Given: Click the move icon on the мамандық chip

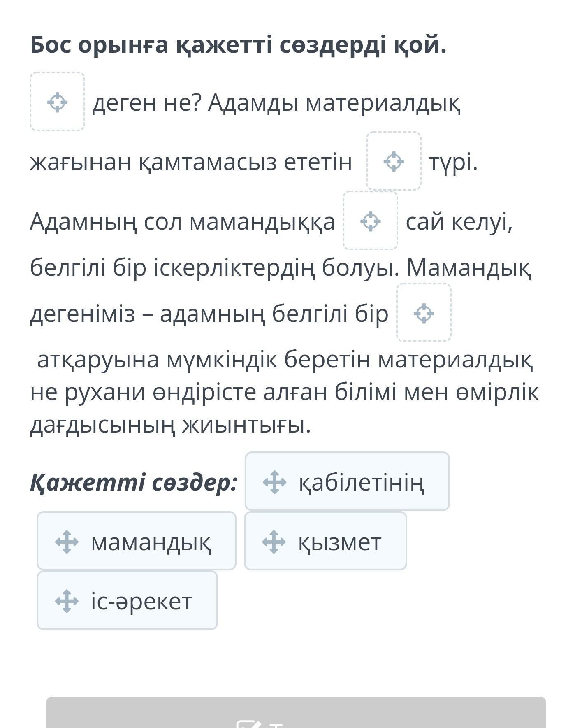Looking at the screenshot, I should pos(67,542).
